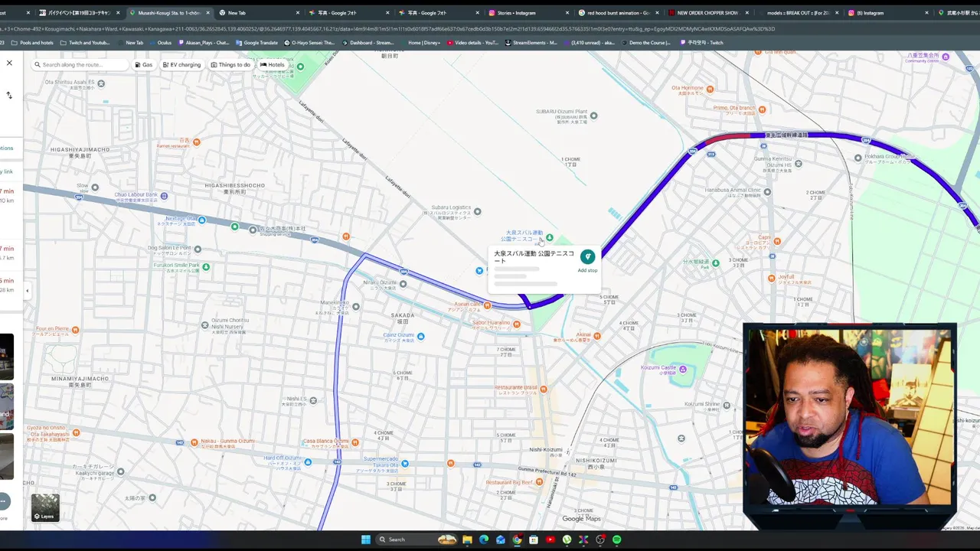Viewport: 980px width, 551px height.
Task: Open YouTube app from taskbar
Action: [x=550, y=540]
